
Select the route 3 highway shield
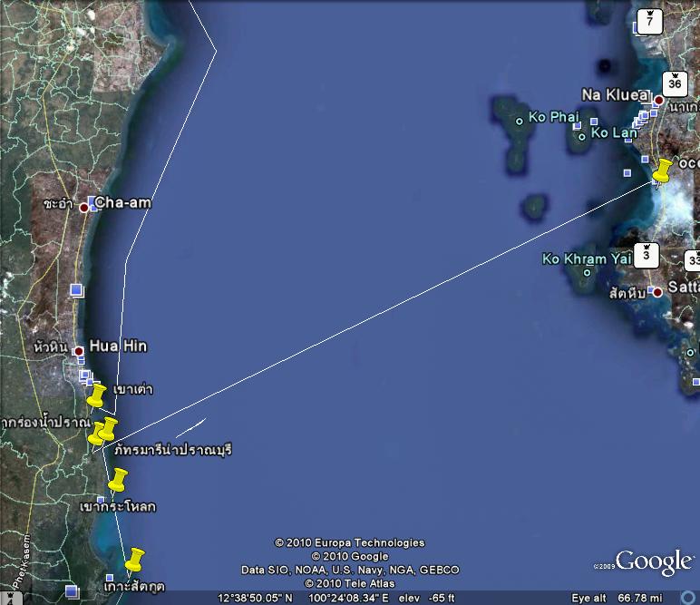click(647, 255)
